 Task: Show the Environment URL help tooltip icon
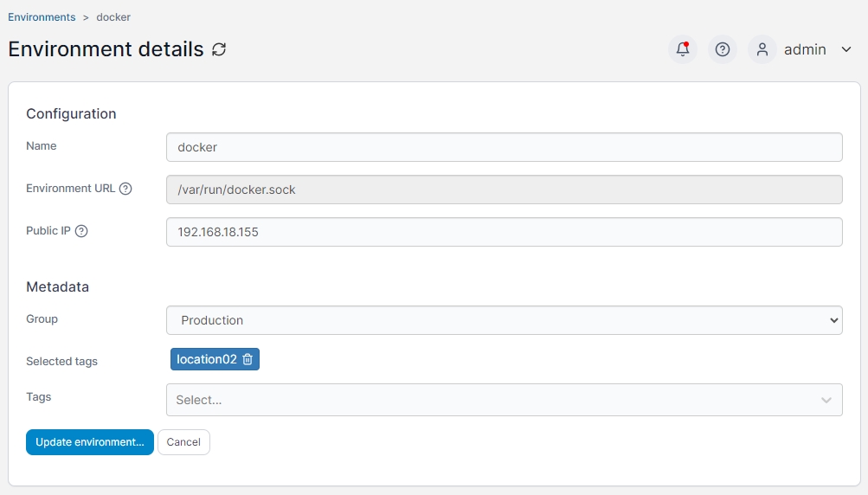[x=125, y=189]
